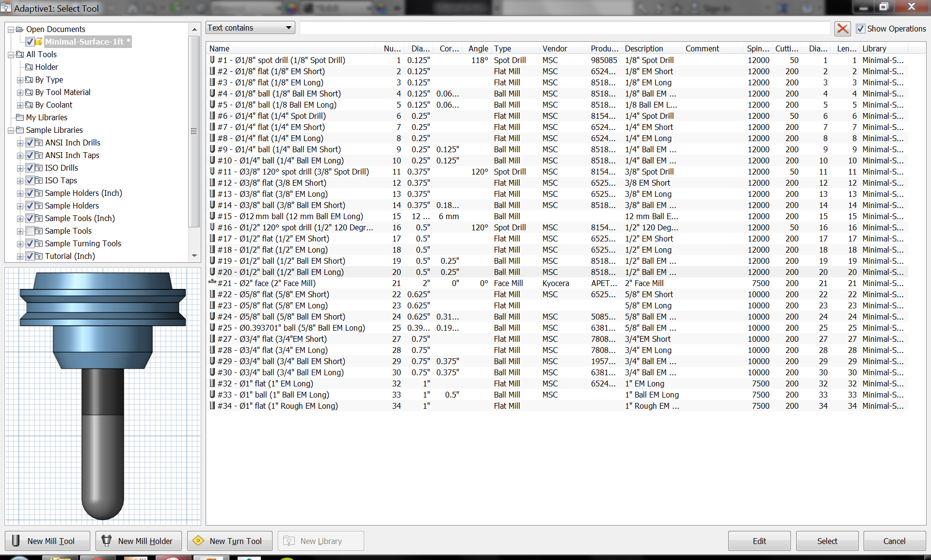This screenshot has width=931, height=560.
Task: Click the By Tool Material folder icon
Action: tap(29, 92)
